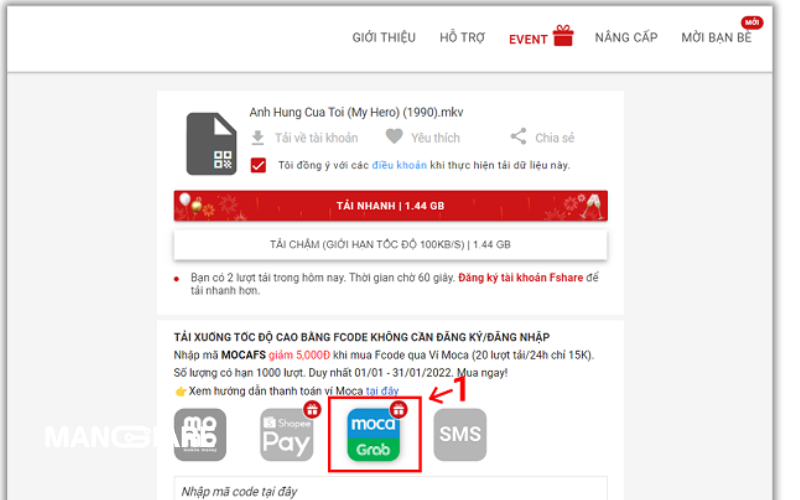The width and height of the screenshot is (800, 500).
Task: Click the download to account arrow icon
Action: [x=258, y=138]
